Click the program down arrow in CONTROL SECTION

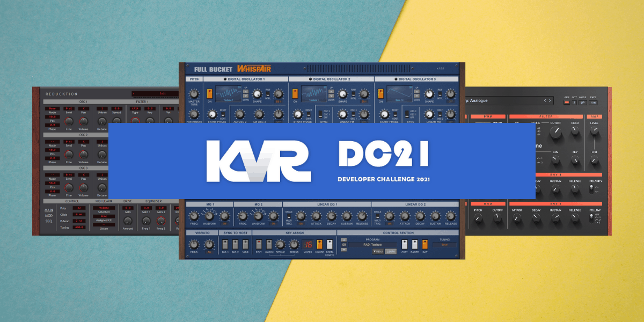point(344,250)
